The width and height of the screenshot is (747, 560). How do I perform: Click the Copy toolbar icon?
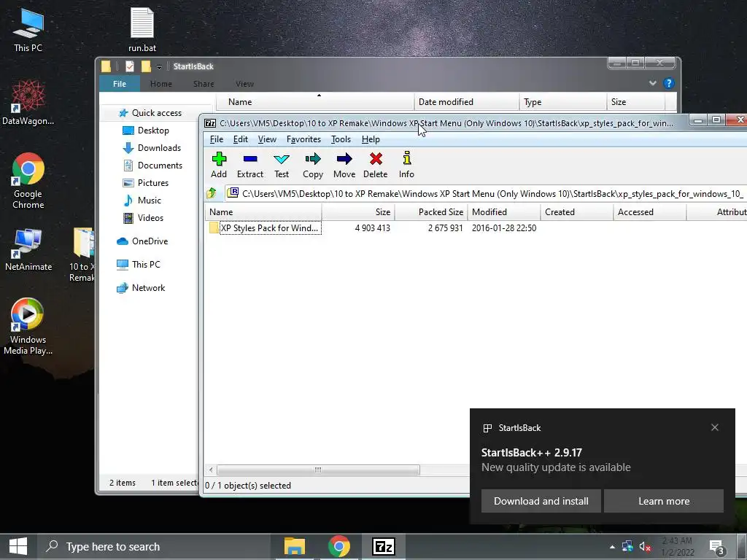[313, 165]
